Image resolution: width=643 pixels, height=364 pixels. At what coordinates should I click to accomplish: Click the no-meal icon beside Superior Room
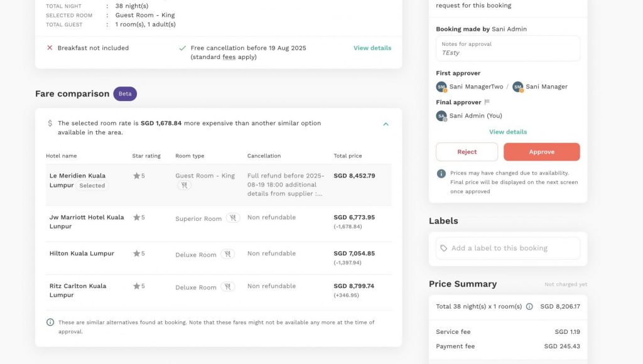point(233,218)
